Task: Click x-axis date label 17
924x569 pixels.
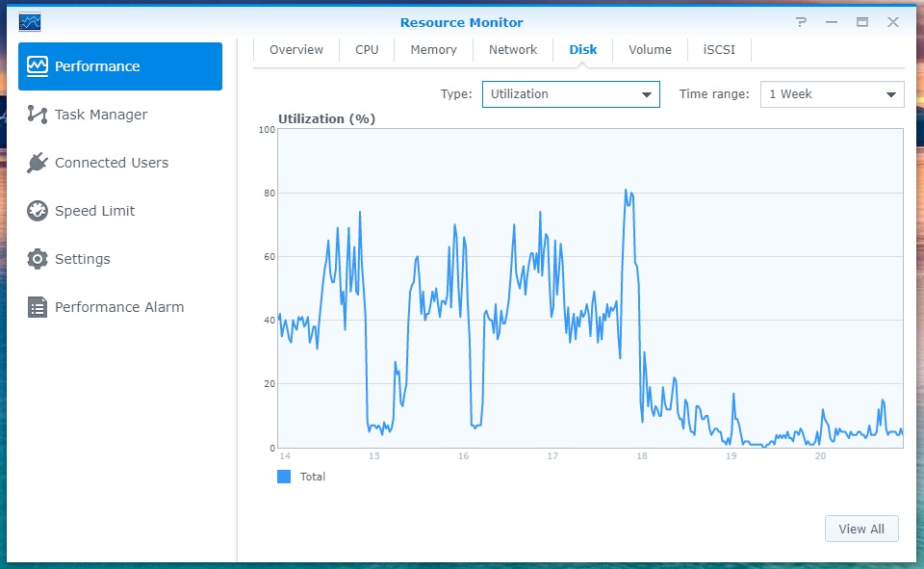Action: point(552,455)
